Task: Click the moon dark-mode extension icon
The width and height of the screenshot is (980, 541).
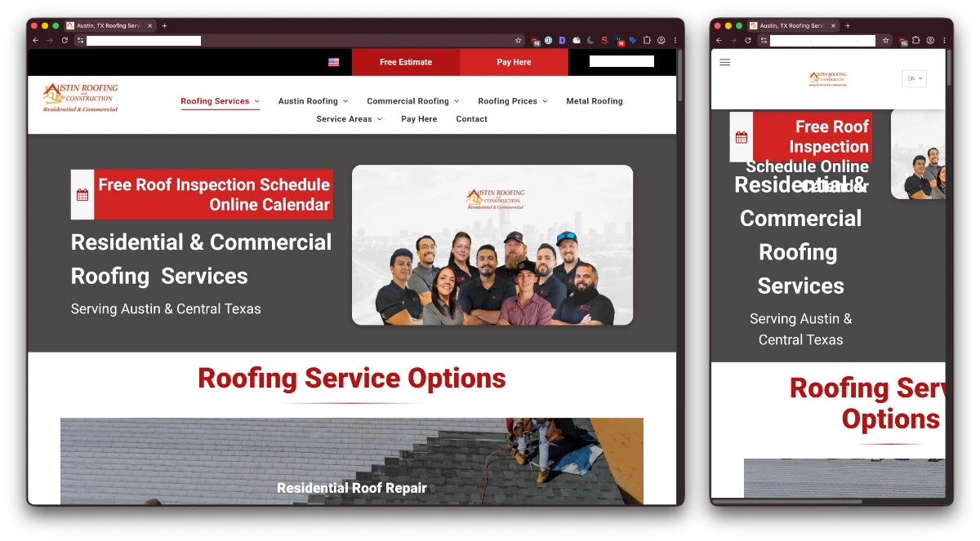Action: (590, 40)
